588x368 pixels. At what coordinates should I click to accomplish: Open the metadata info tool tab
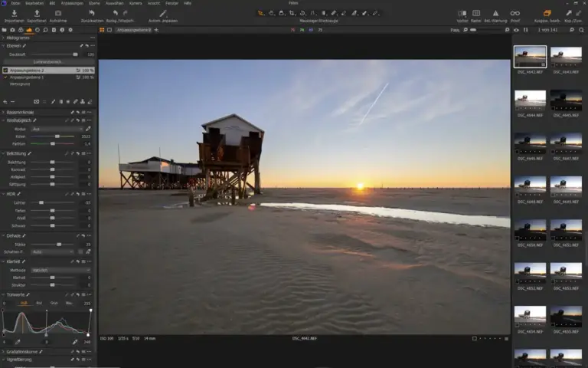pyautogui.click(x=62, y=30)
